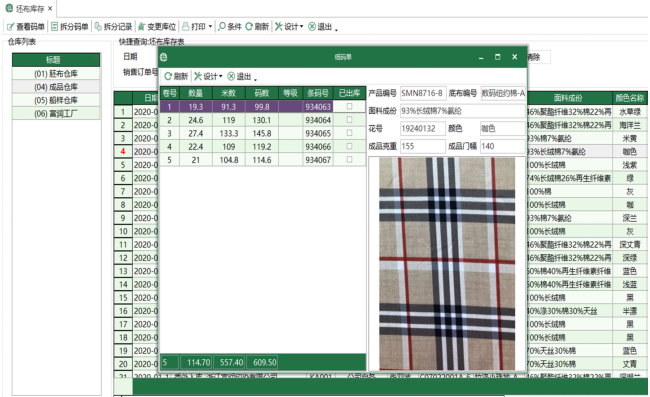
Task: Toggle 已出库 checkbox for barcode 934064
Action: (349, 120)
